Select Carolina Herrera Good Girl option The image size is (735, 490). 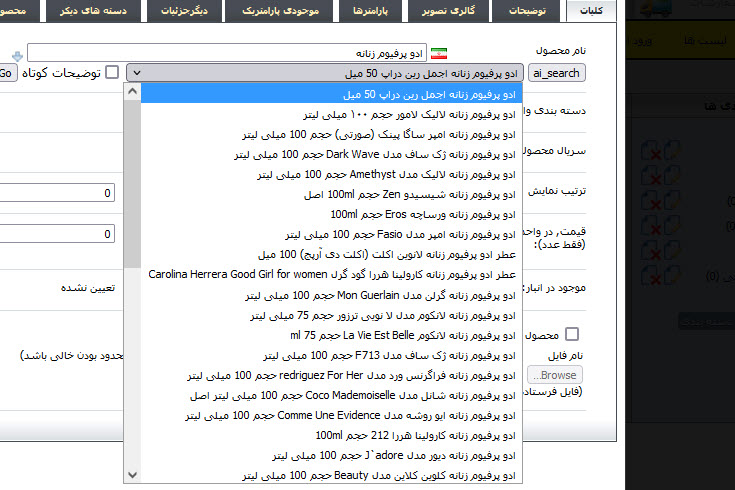coord(332,274)
